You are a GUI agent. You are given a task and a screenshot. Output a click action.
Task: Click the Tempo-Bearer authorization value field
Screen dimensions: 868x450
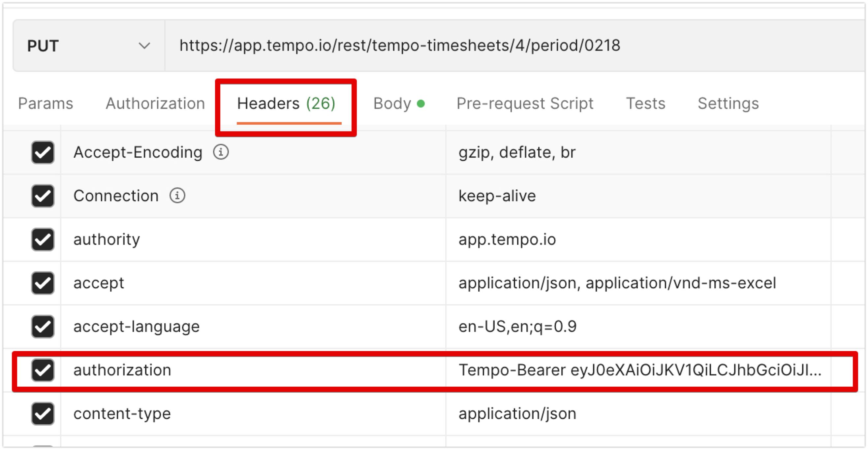coord(638,370)
